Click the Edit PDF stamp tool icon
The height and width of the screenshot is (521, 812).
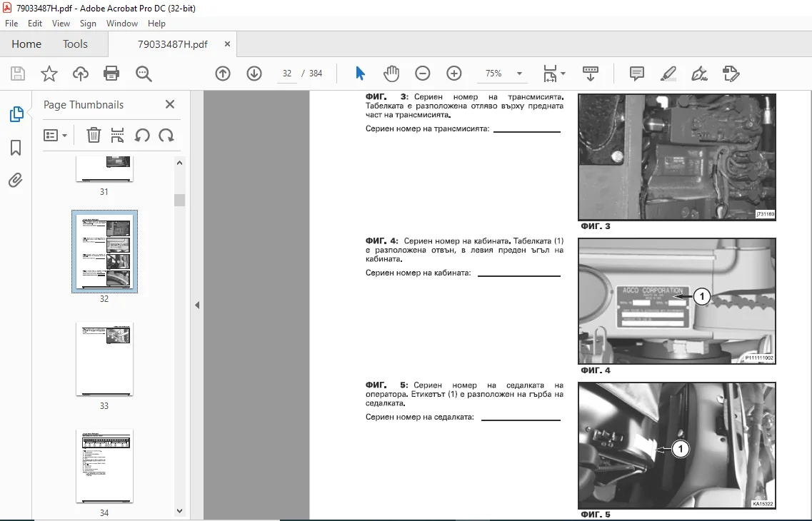click(731, 74)
